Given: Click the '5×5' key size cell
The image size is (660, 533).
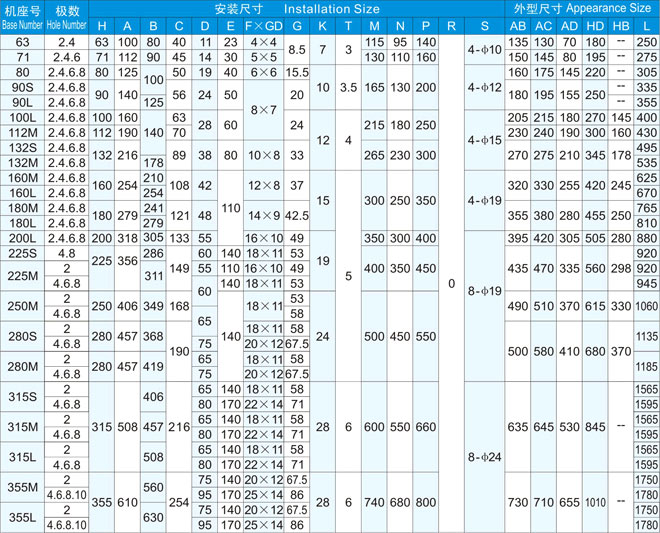Looking at the screenshot, I should point(263,57).
